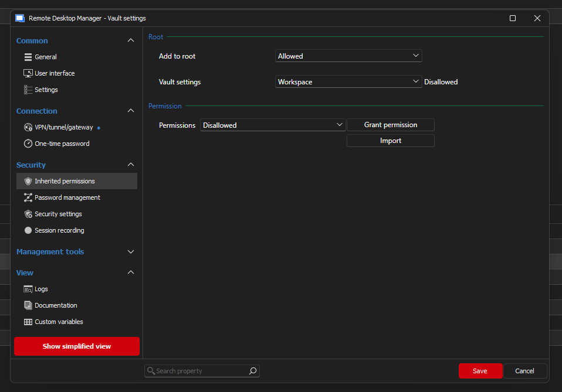Cancel the vault settings dialog

pos(525,371)
